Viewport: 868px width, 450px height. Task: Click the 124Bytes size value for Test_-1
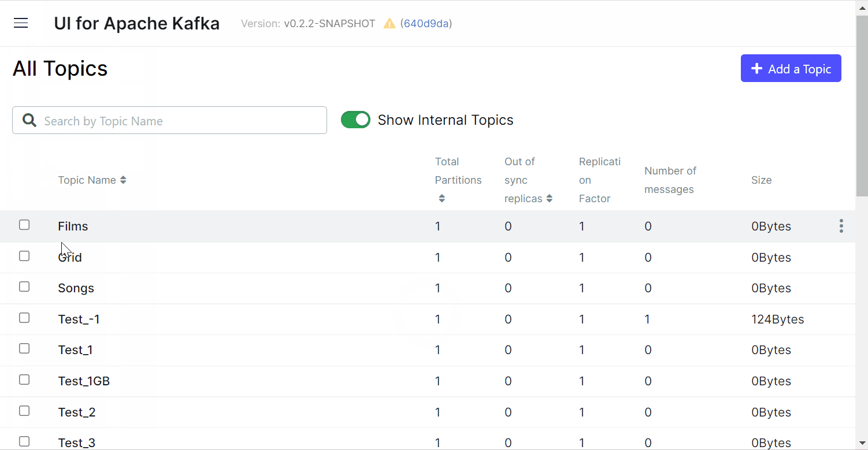777,319
